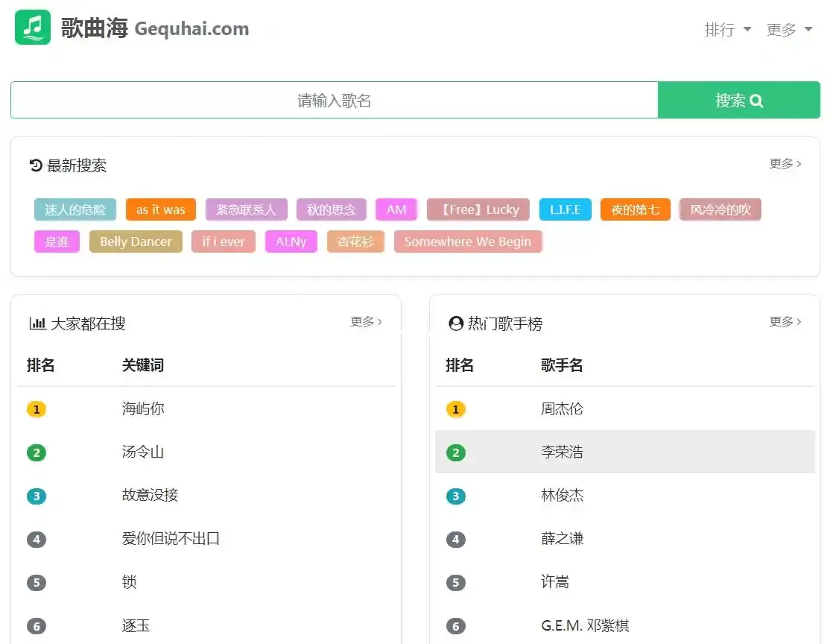Expand the 更多 dropdown in the header
The image size is (833, 644).
tap(789, 30)
